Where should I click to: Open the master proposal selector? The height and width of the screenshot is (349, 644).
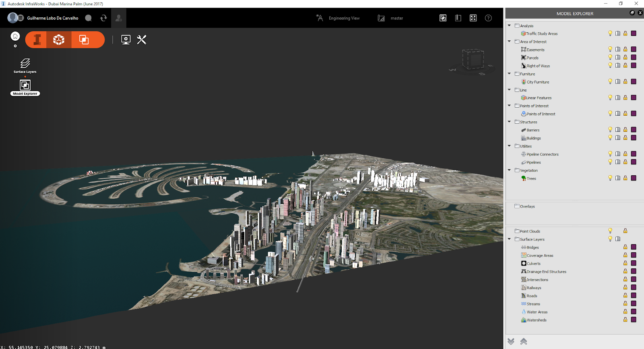point(396,18)
